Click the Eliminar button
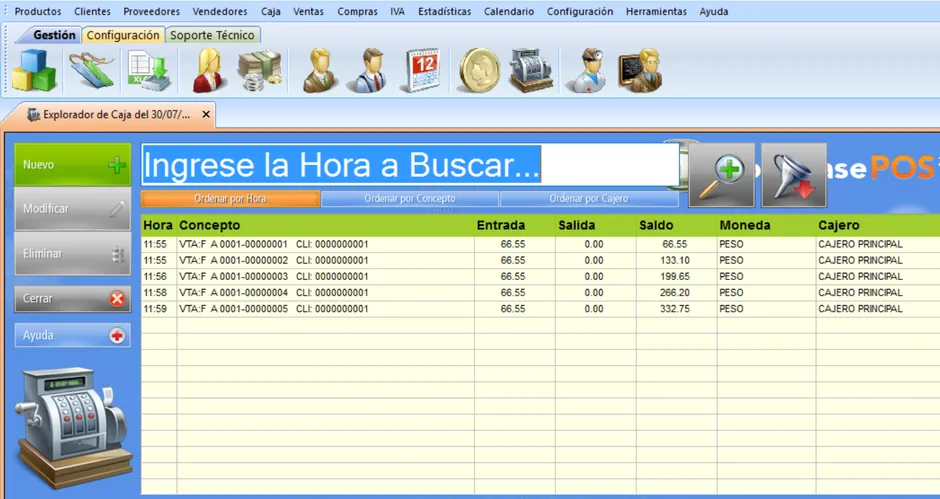Viewport: 940px width, 499px height. click(73, 253)
